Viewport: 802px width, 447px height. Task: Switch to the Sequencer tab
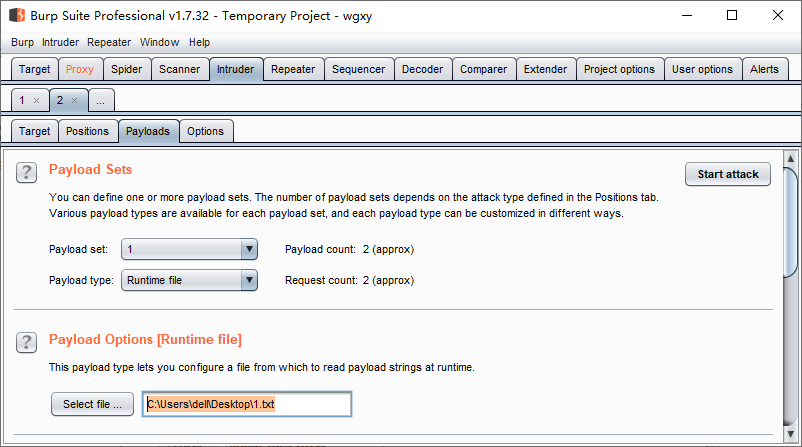359,69
